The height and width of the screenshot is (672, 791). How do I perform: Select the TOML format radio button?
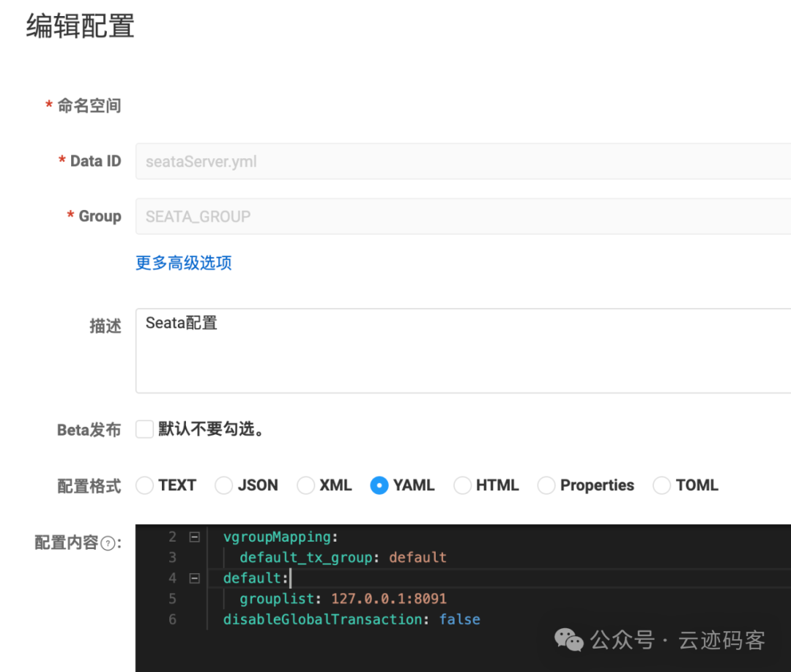[662, 485]
